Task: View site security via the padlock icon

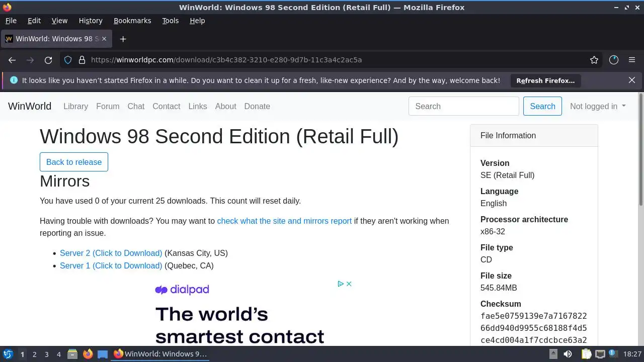Action: point(82,60)
